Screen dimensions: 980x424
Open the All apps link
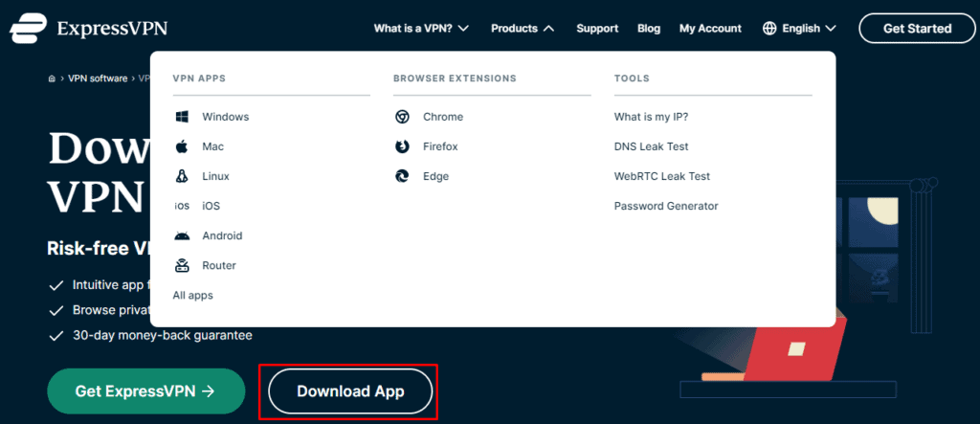click(192, 295)
